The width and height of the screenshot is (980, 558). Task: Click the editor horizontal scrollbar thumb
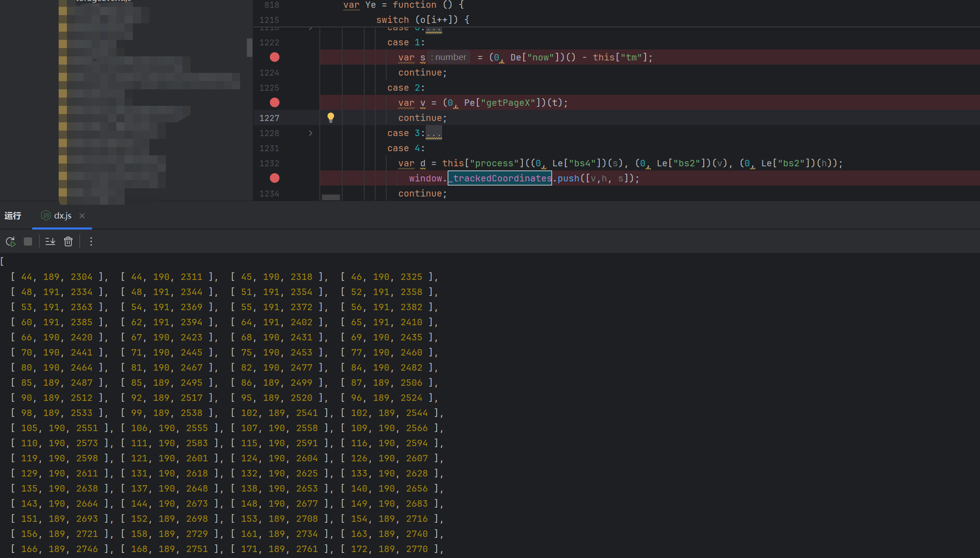(331, 197)
